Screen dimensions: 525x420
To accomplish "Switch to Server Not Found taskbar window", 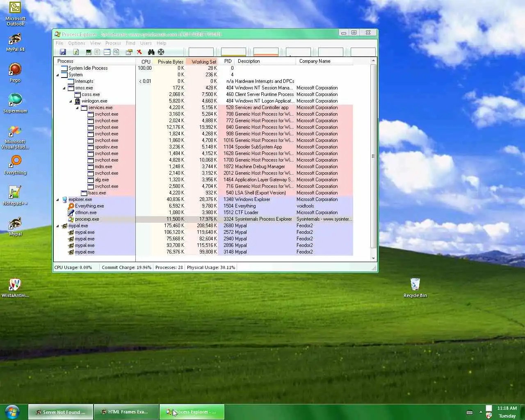I will click(61, 412).
